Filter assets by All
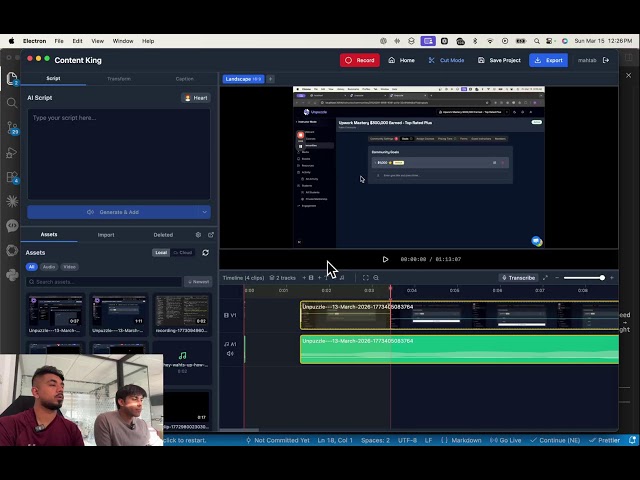Screen dimensions: 640x480 click(31, 267)
